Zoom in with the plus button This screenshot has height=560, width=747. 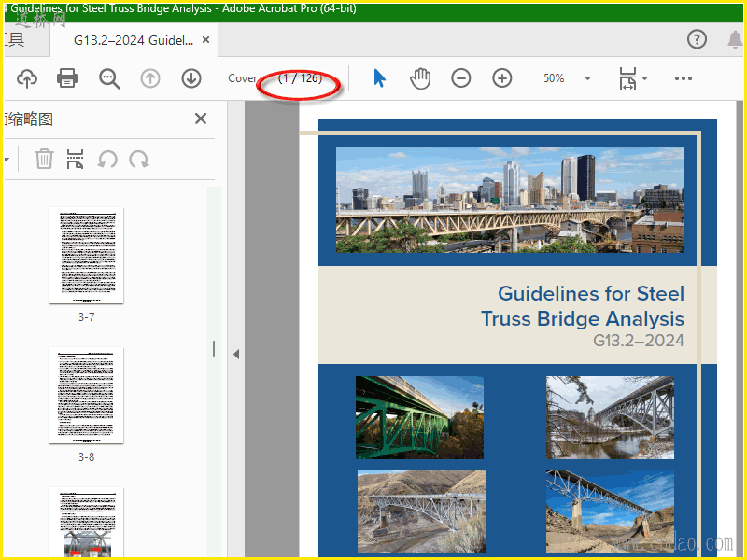502,78
